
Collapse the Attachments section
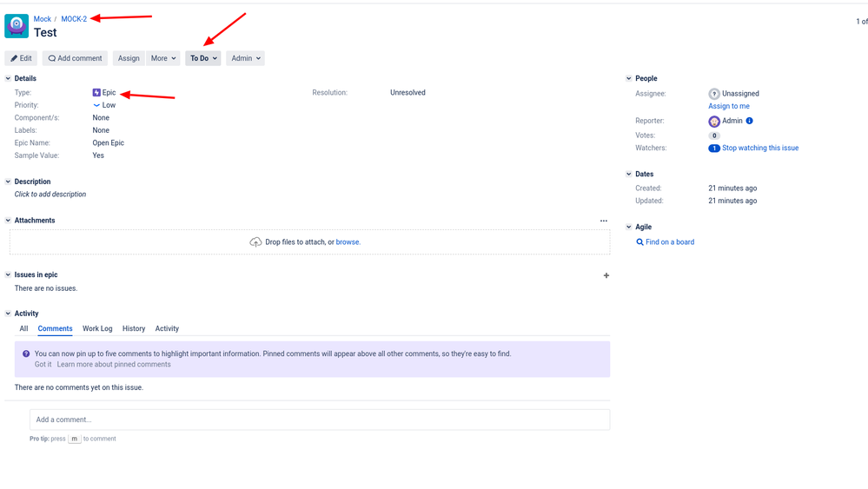pyautogui.click(x=9, y=220)
